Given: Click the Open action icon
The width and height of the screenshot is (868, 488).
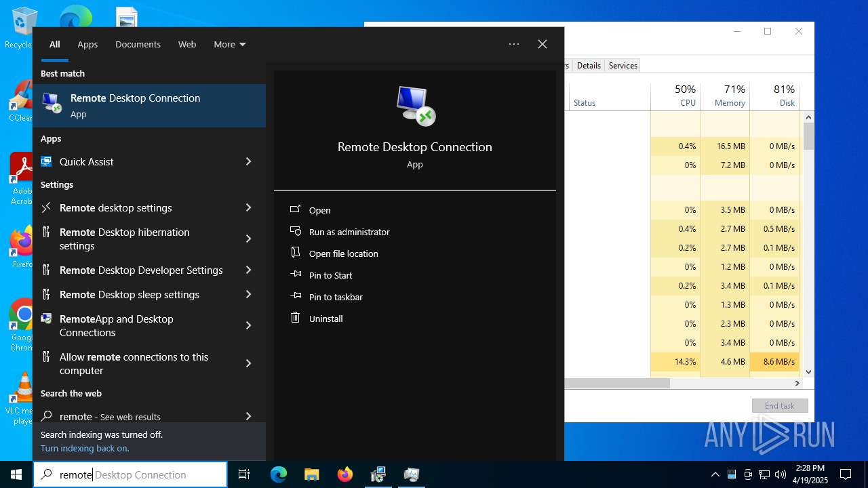Looking at the screenshot, I should tap(295, 209).
